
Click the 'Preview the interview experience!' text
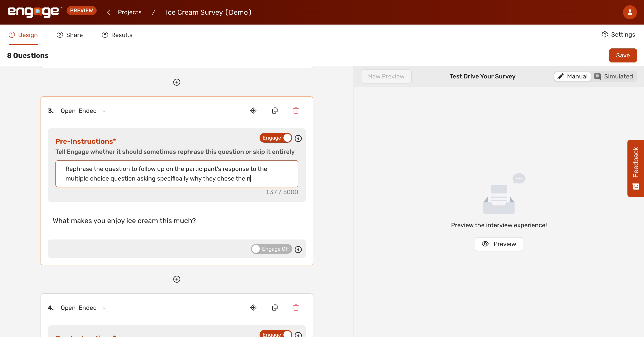499,225
